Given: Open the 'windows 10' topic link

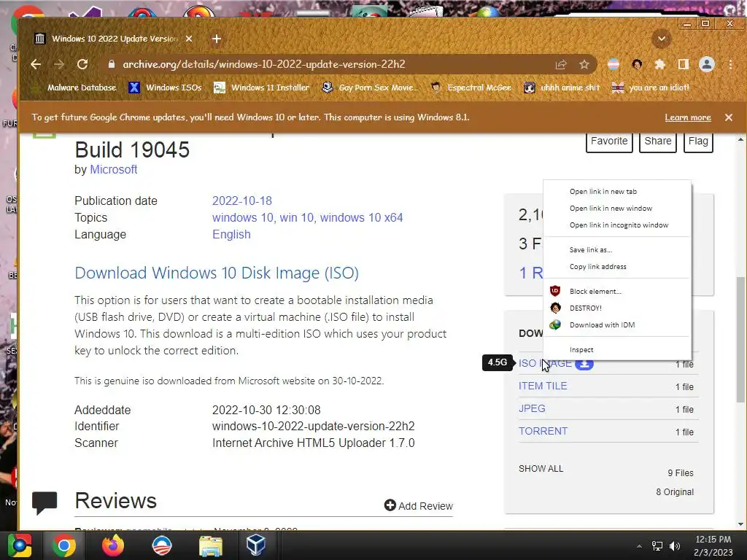Looking at the screenshot, I should [x=242, y=217].
